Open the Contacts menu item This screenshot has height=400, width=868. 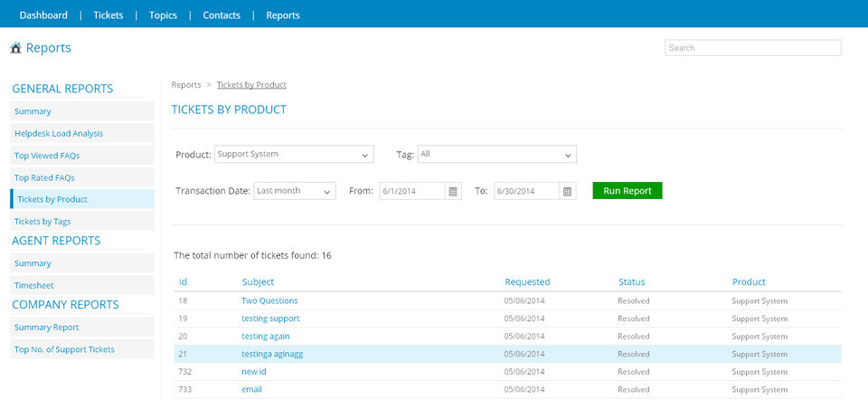(222, 14)
